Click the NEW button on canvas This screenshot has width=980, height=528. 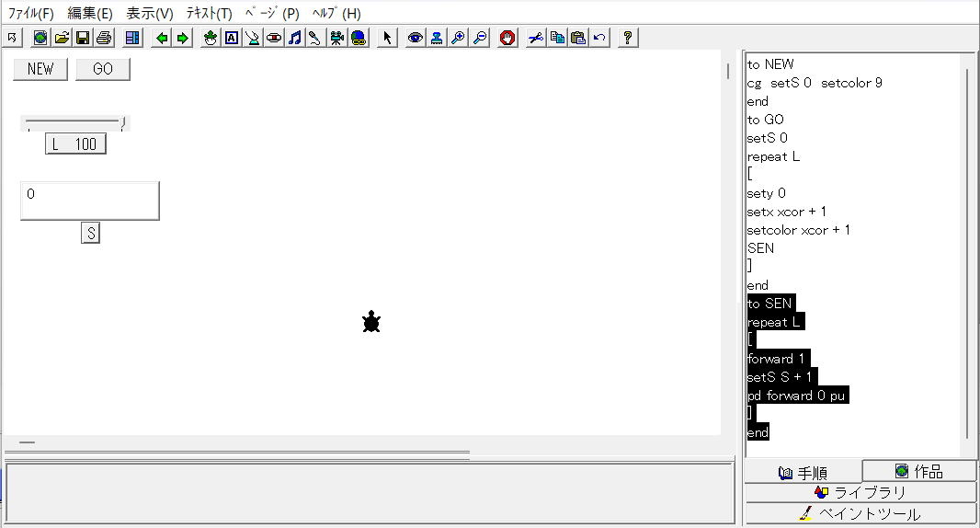coord(40,69)
